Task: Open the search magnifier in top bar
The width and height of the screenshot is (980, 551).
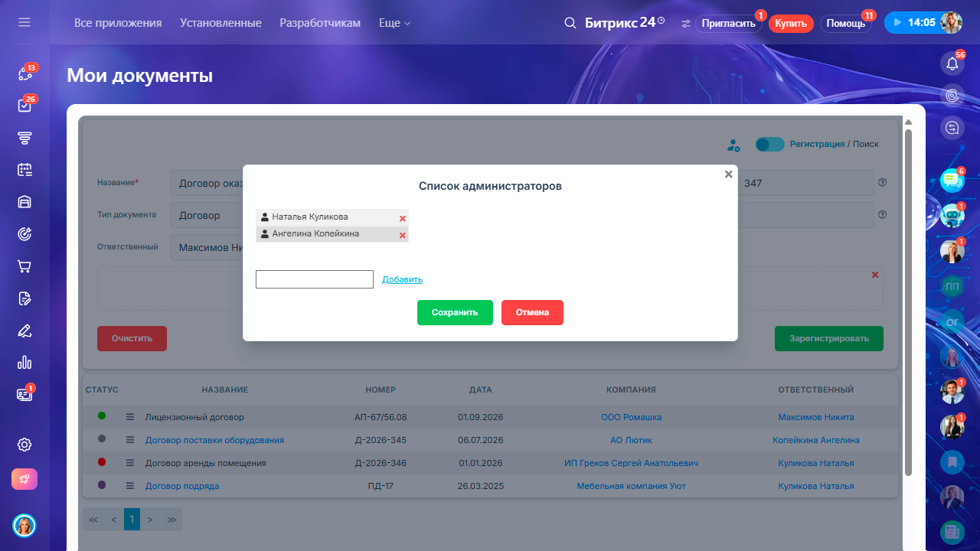Action: tap(570, 23)
